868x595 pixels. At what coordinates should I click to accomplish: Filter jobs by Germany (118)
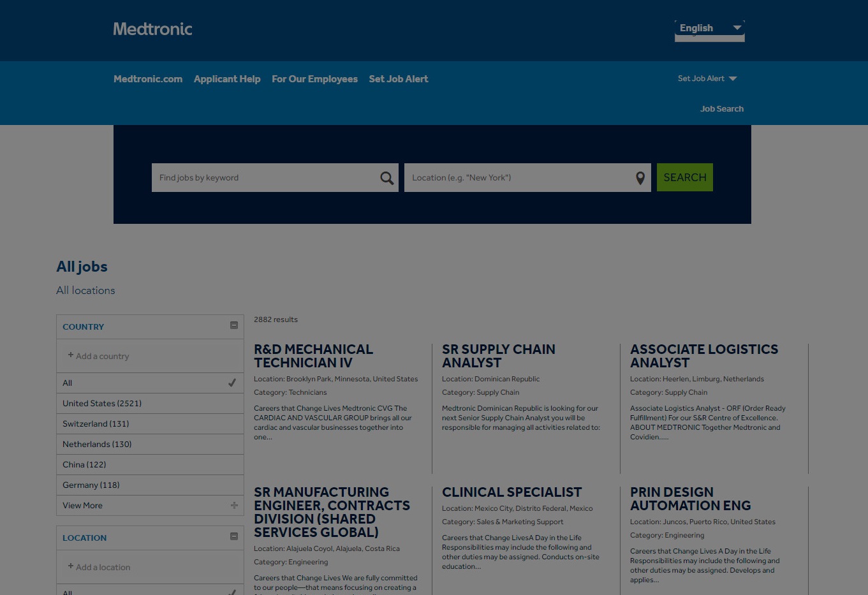coord(91,485)
